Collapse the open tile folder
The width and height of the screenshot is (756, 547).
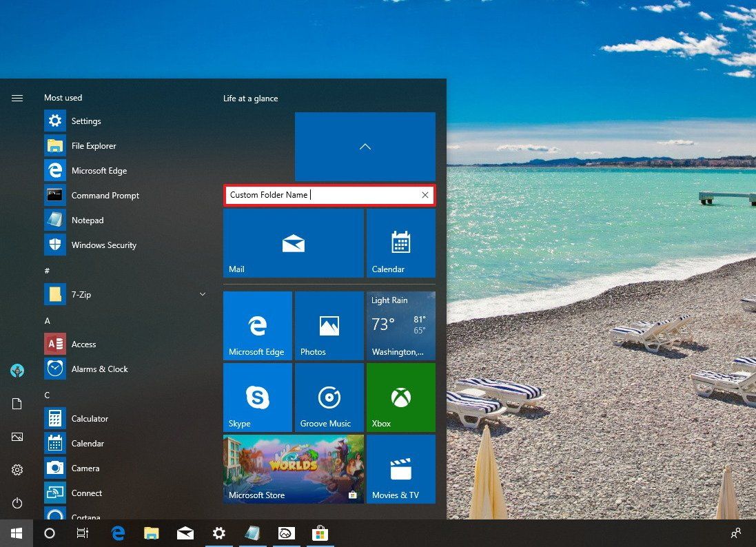(x=365, y=146)
